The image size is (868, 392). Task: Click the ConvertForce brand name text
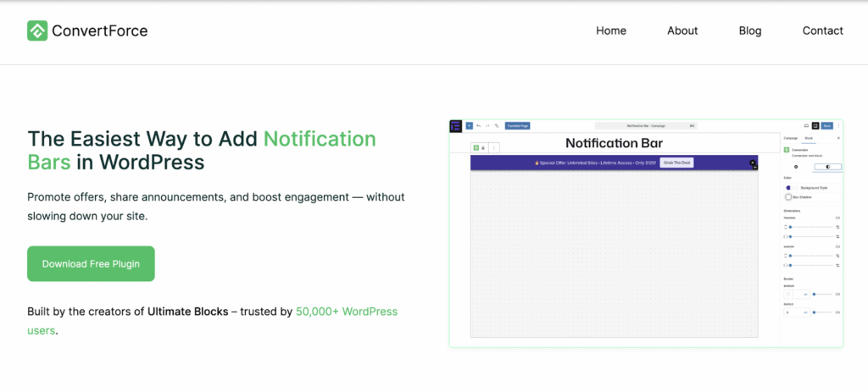(x=100, y=31)
